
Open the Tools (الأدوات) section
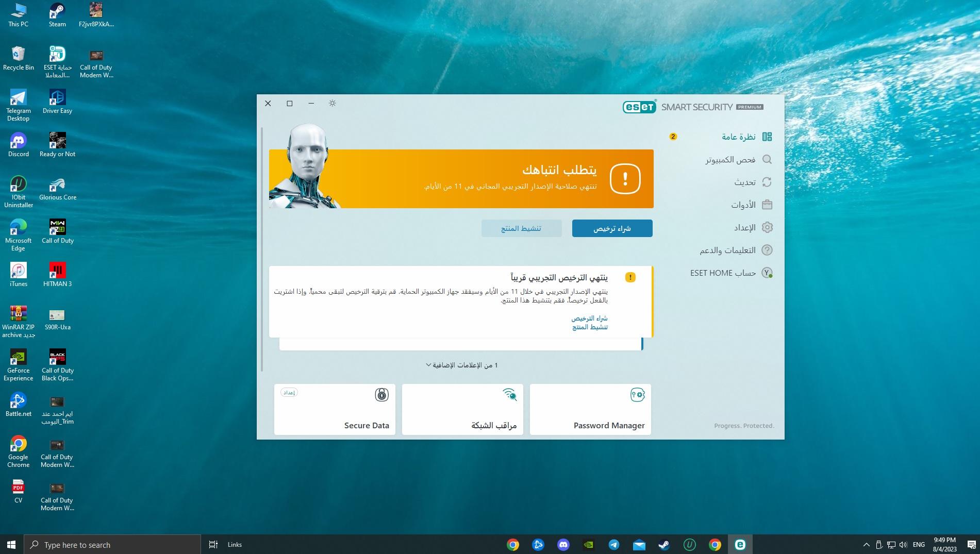[x=751, y=205]
